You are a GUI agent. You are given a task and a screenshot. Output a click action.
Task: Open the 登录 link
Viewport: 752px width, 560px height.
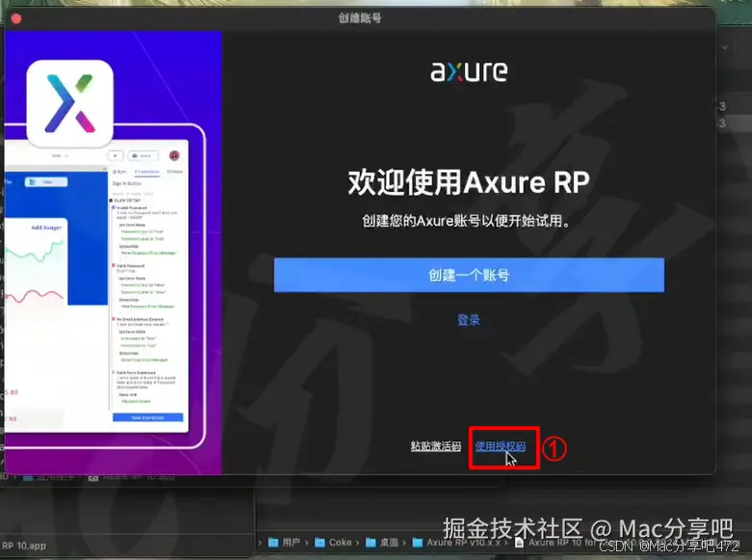(x=469, y=320)
